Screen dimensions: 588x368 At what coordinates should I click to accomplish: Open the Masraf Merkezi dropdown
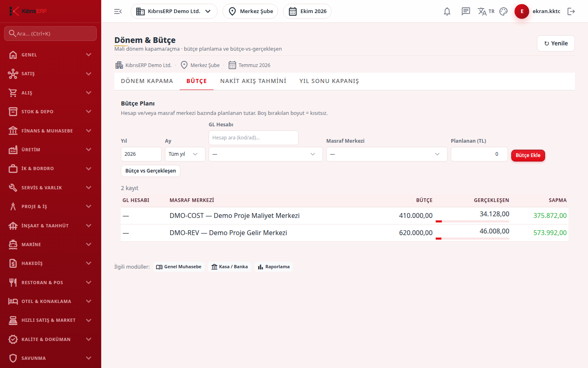click(x=387, y=154)
